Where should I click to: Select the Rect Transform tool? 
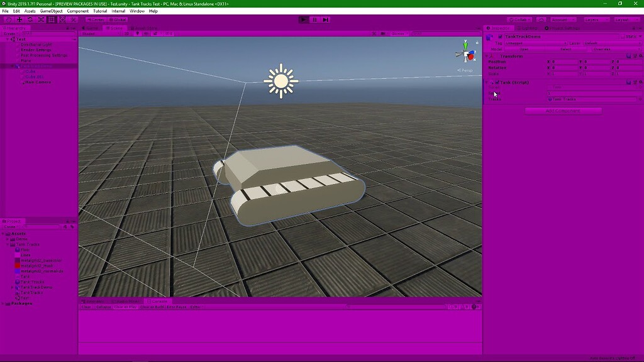[x=51, y=19]
